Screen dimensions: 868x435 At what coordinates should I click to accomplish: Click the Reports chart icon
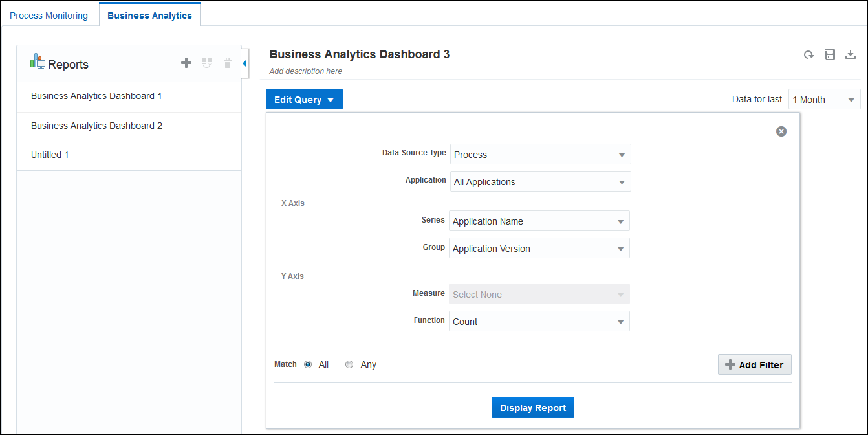coord(38,62)
